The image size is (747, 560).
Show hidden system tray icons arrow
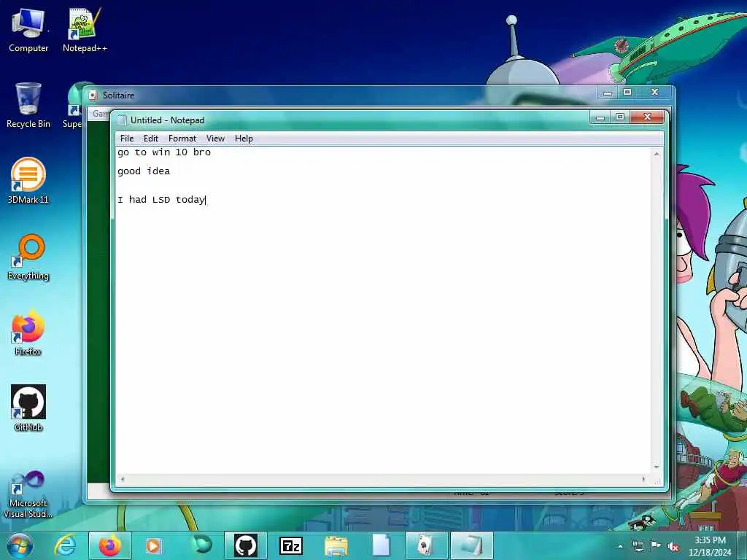click(x=620, y=546)
